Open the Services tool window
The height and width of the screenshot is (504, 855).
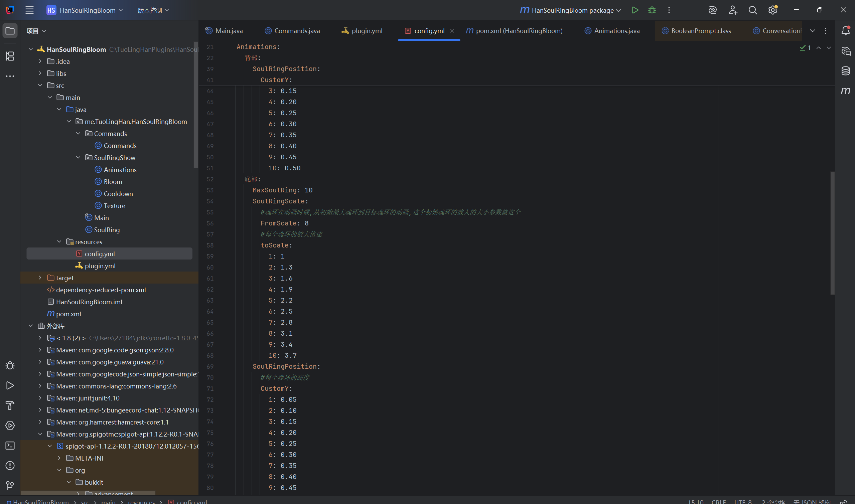(10, 426)
